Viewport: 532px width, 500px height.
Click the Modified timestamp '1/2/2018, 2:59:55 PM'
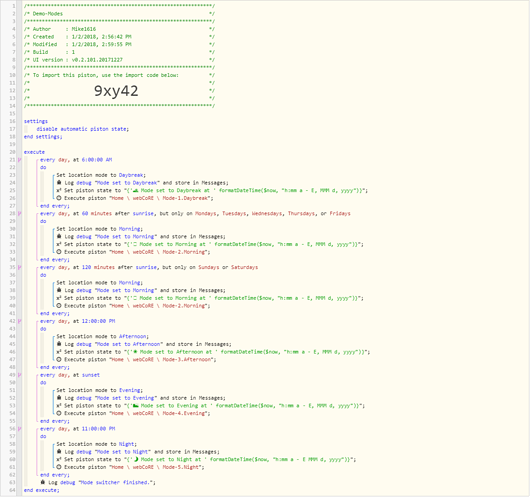pos(102,45)
